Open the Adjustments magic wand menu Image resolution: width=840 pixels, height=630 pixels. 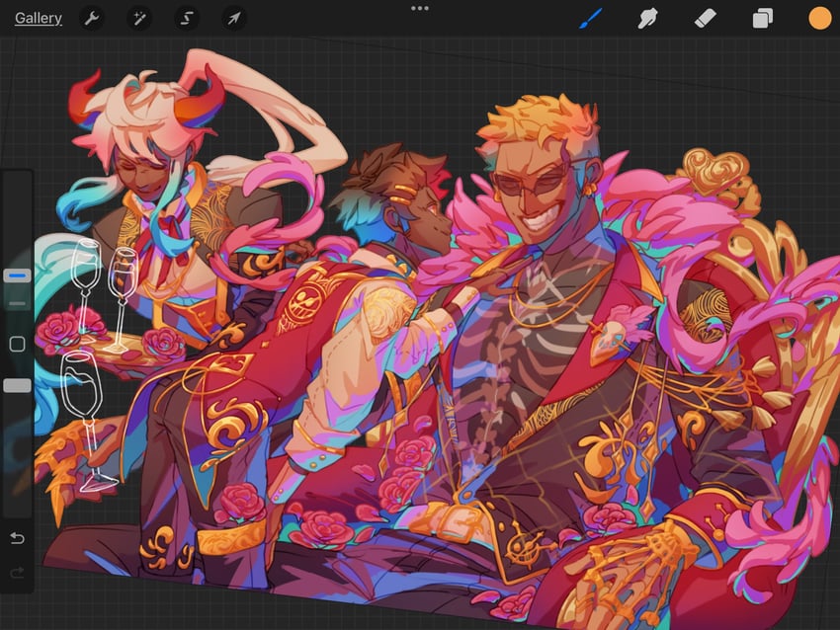click(x=139, y=19)
